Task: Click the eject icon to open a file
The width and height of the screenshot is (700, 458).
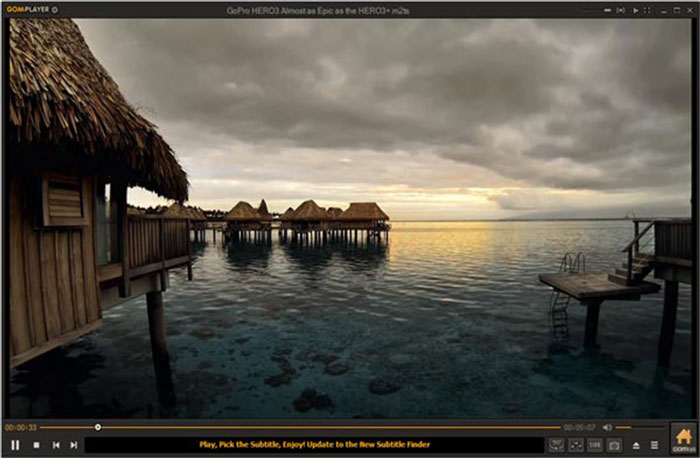Action: (x=636, y=444)
